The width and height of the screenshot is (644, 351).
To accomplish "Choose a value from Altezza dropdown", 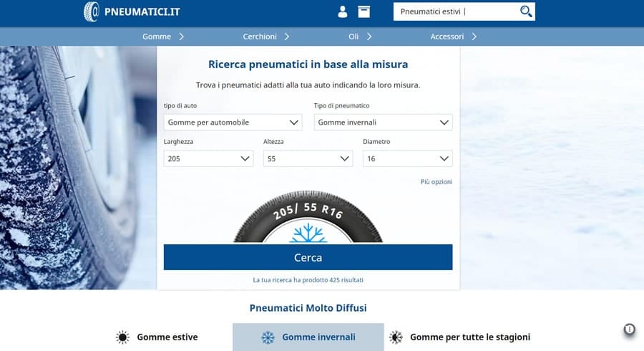I will pyautogui.click(x=308, y=159).
